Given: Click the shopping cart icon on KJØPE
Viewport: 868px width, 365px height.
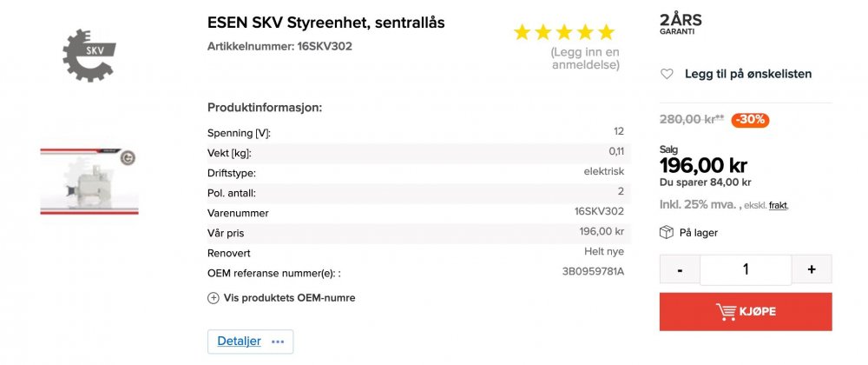Looking at the screenshot, I should (726, 311).
